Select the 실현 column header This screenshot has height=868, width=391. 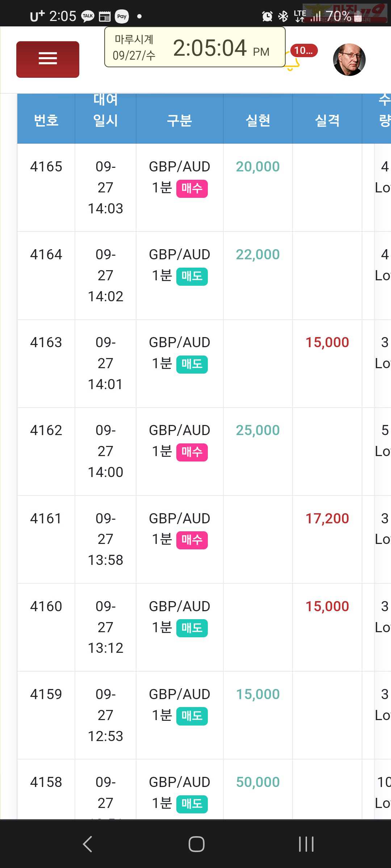click(258, 120)
